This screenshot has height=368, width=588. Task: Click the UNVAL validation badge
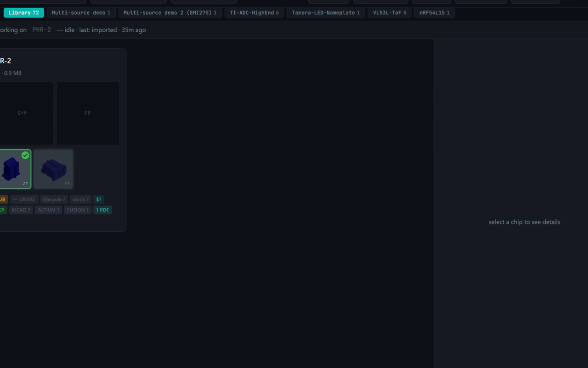[x=24, y=200]
